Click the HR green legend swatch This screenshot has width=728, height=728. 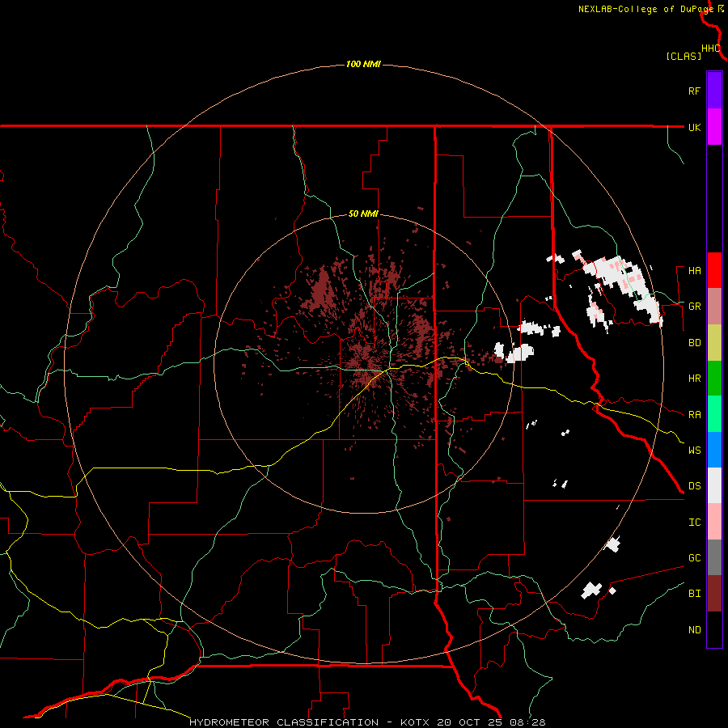tap(714, 379)
